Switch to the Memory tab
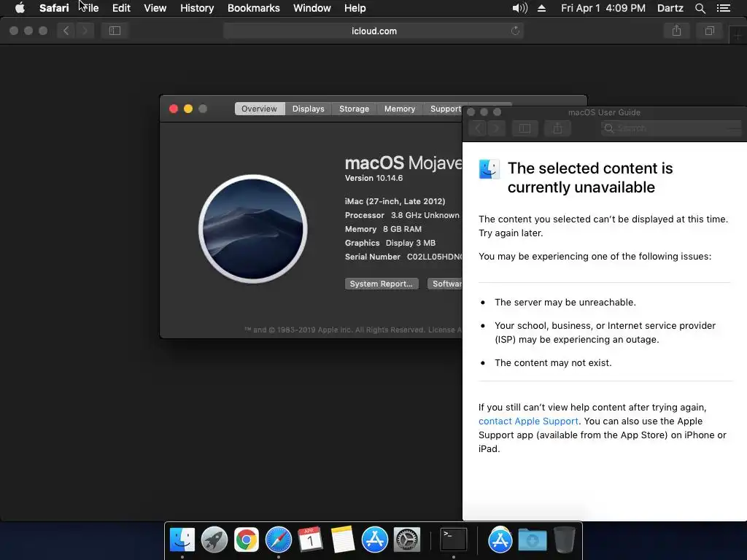Viewport: 747px width, 560px height. click(x=400, y=109)
